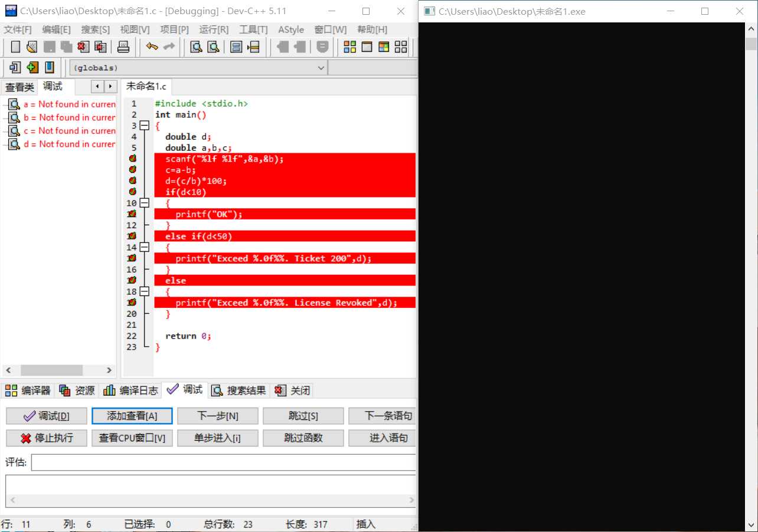The image size is (758, 532).
Task: Switch to the 查看类 side tab
Action: click(x=19, y=87)
